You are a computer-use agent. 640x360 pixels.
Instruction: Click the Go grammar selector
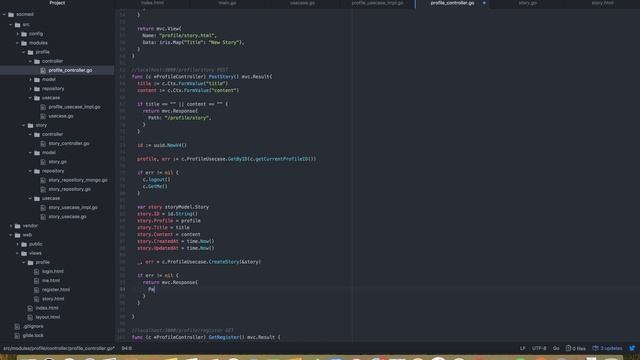tap(556, 348)
